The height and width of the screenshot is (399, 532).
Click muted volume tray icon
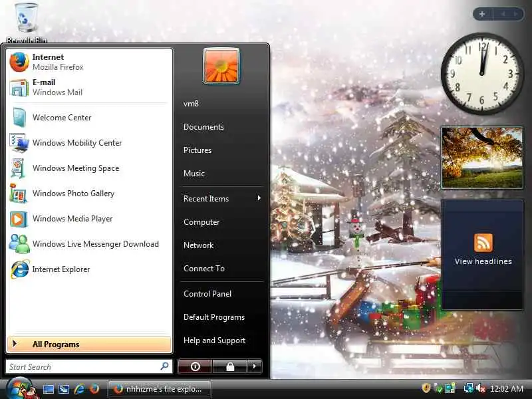coord(480,388)
